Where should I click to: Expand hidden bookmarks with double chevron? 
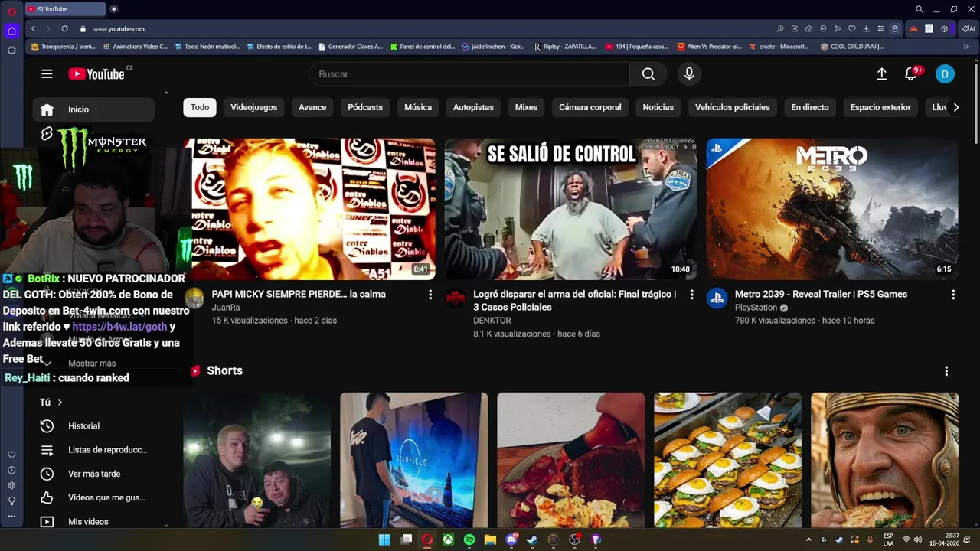[965, 47]
